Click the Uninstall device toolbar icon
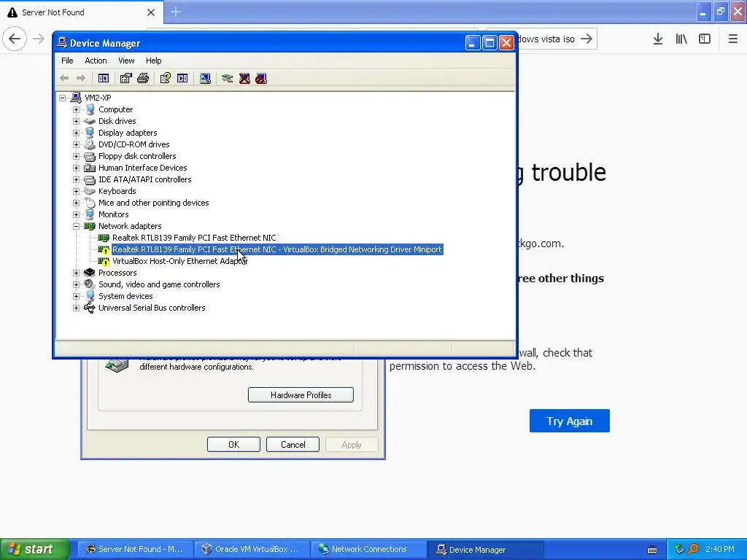Screen dimensions: 747x560 click(244, 78)
